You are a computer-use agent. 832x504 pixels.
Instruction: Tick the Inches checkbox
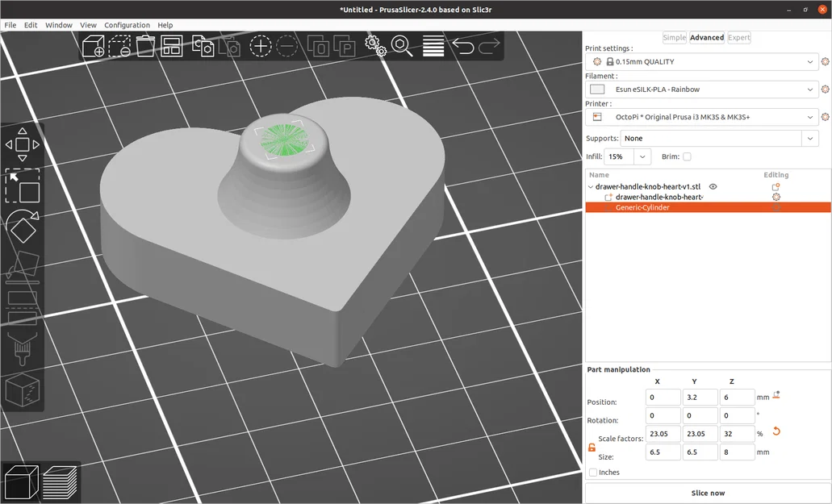(593, 473)
